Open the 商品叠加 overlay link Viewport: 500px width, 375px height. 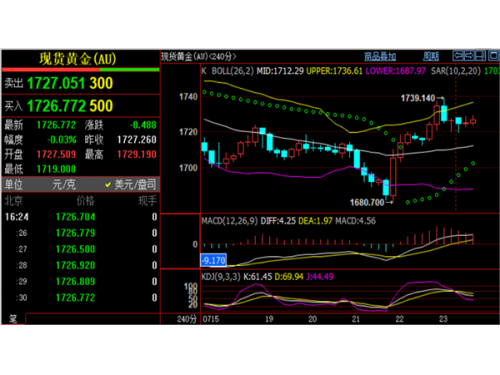point(380,56)
